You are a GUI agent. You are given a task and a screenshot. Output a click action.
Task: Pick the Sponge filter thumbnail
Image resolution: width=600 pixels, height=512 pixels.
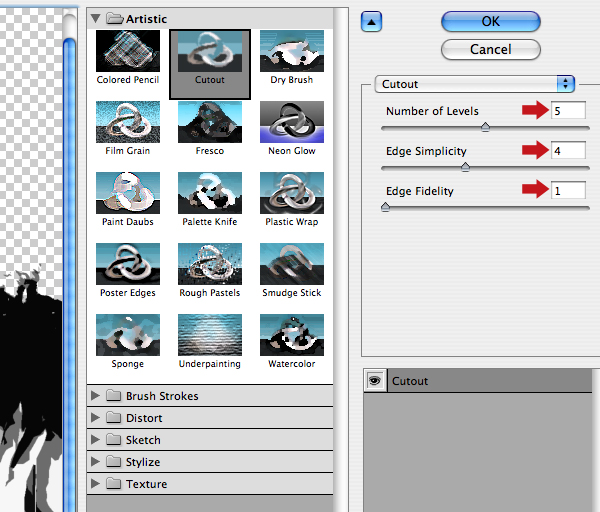[x=128, y=335]
